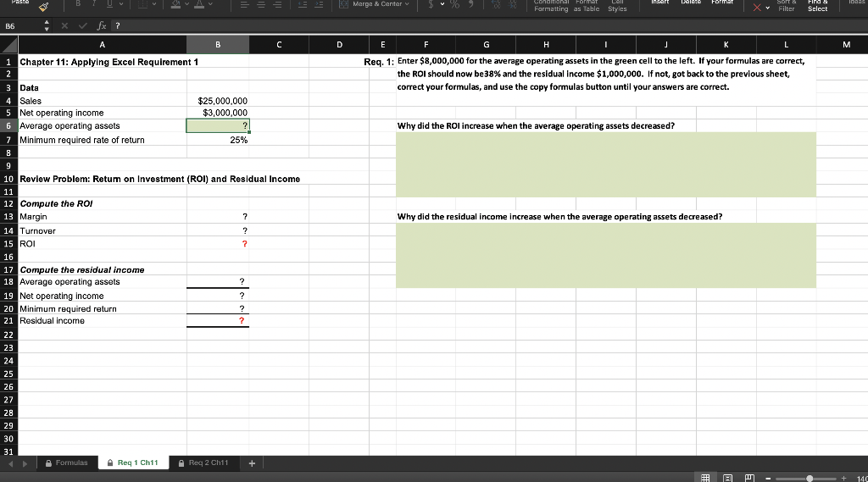Viewport: 868px width, 482px height.
Task: Click the green residual income answer box
Action: [605, 255]
